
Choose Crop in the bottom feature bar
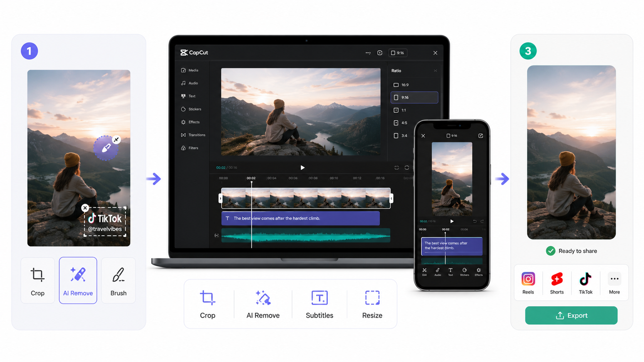(208, 305)
